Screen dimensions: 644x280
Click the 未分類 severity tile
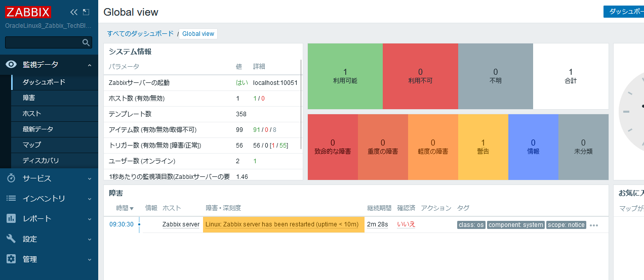[x=583, y=147]
